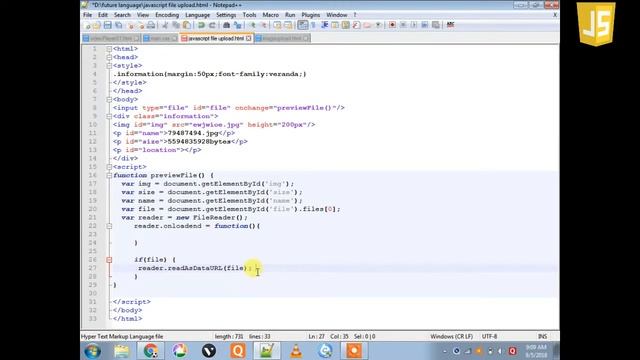
Task: Open the Document Map panel icon
Action: tap(346, 25)
